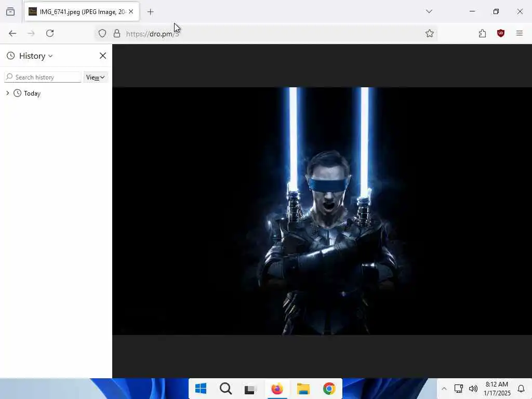This screenshot has width=532, height=399.
Task: Open tracking protection shield info
Action: tap(102, 33)
